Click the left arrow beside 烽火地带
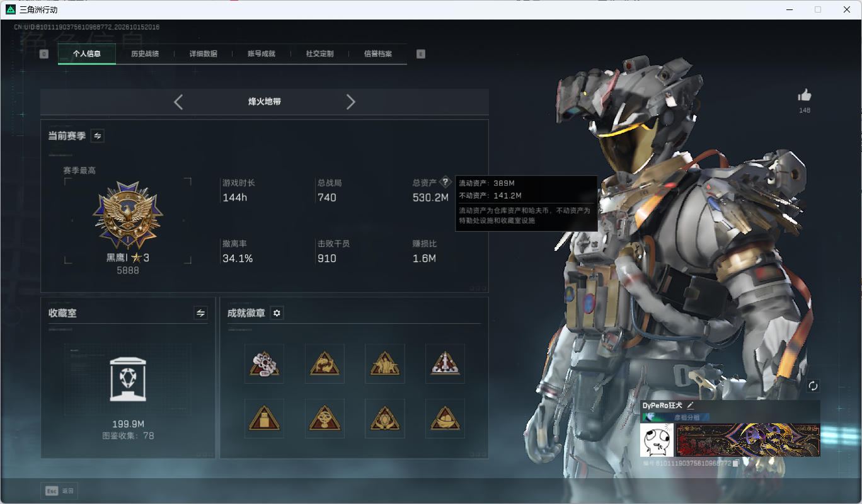 coord(178,102)
